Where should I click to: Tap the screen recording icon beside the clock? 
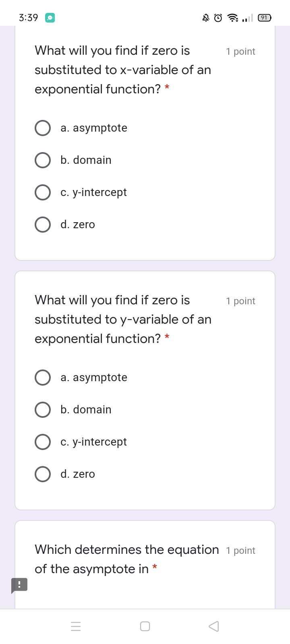coord(50,18)
